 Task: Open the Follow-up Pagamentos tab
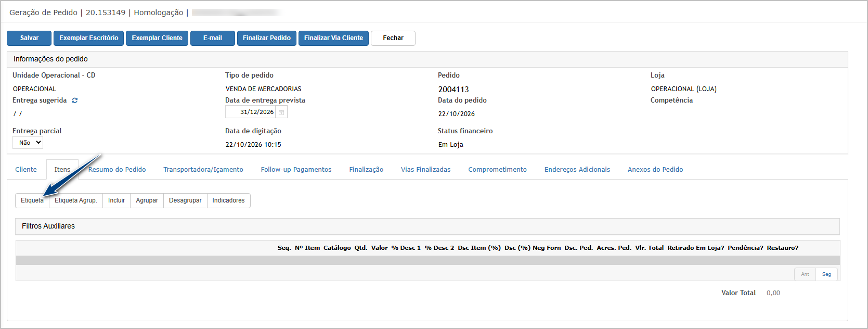coord(296,170)
